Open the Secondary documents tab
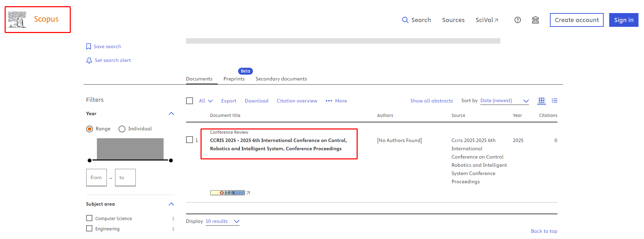The height and width of the screenshot is (239, 644). pos(281,79)
